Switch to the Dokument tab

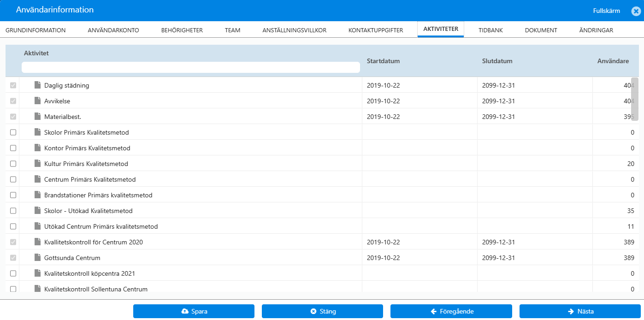[541, 30]
